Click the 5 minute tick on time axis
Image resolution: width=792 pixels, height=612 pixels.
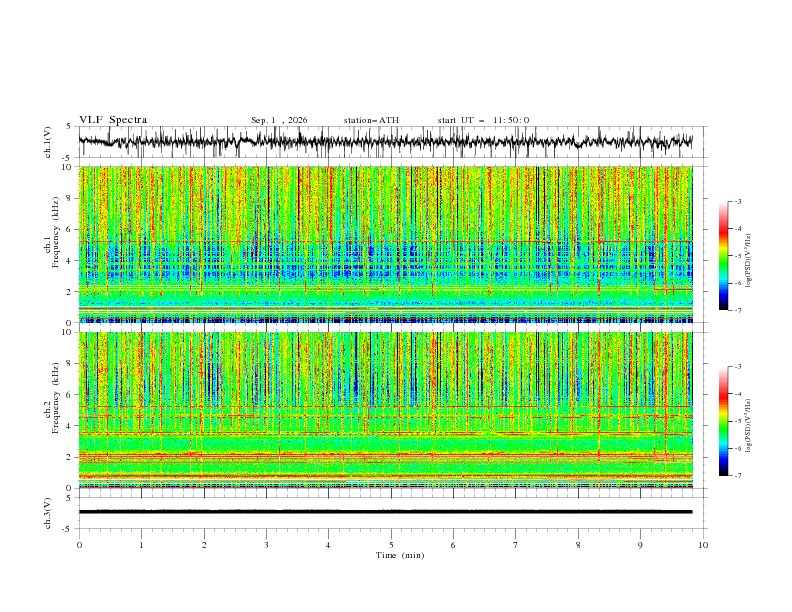pos(391,545)
